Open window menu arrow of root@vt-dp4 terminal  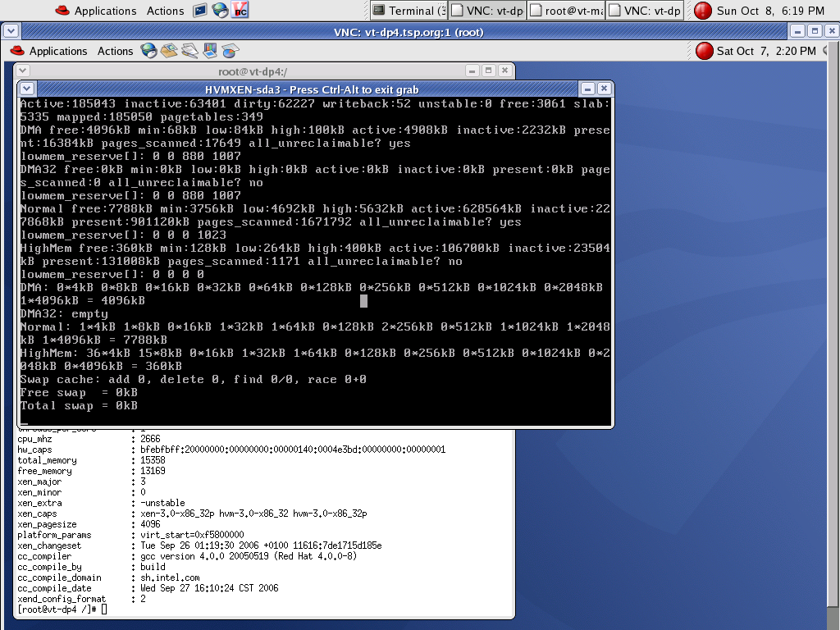click(x=24, y=71)
